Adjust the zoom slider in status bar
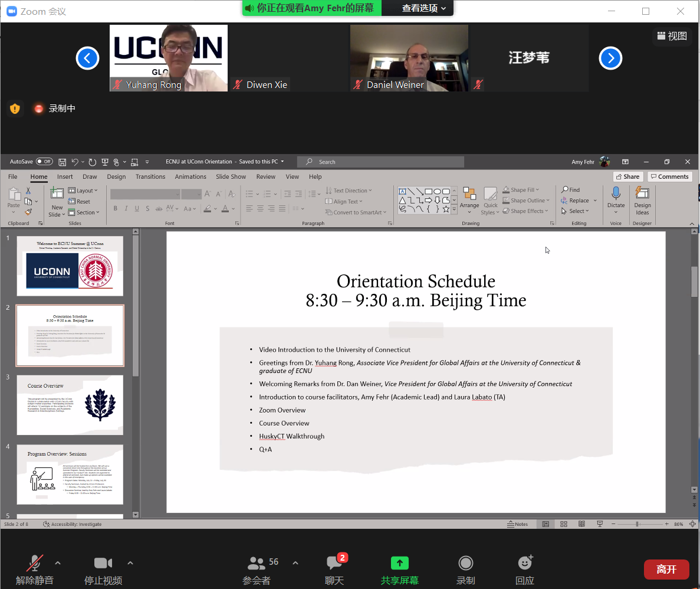Screen dimensions: 700x589 point(637,524)
